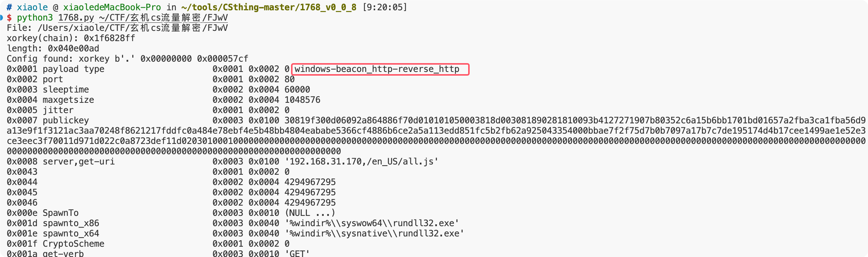
Task: Click the python3 command text
Action: 35,18
